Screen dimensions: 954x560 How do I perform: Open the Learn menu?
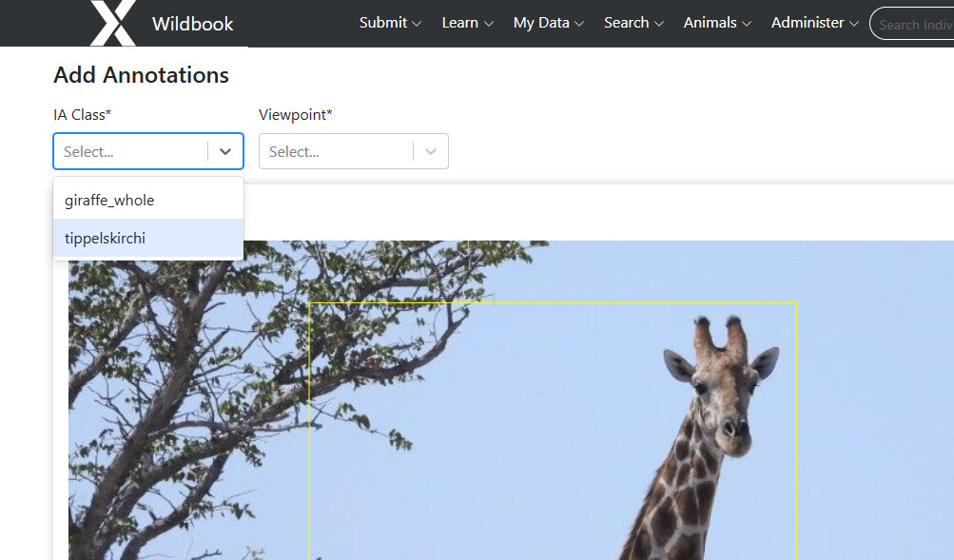(467, 23)
